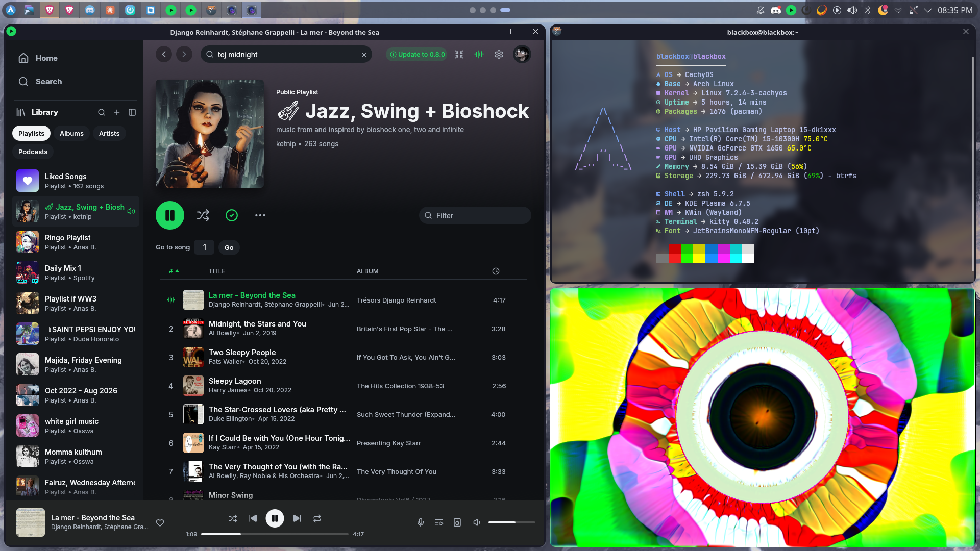Open Bluetooth icon in system tray
This screenshot has width=980, height=551.
click(867, 10)
